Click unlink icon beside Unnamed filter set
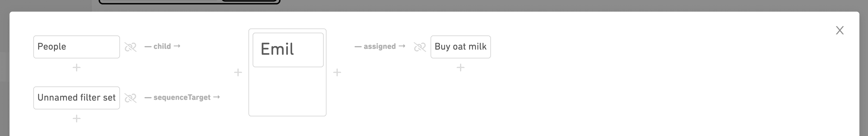Screen dimensions: 868x136 coord(130,98)
